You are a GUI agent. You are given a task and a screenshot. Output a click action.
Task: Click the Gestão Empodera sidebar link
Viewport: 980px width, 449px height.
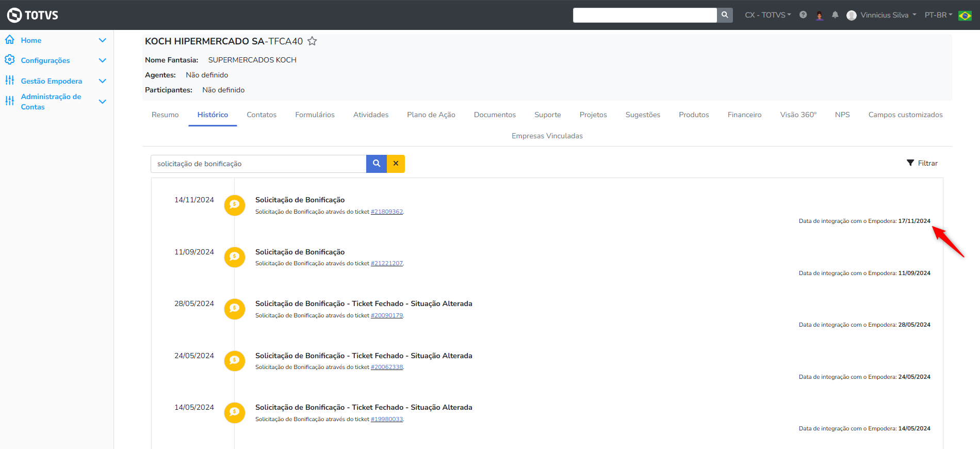(52, 81)
